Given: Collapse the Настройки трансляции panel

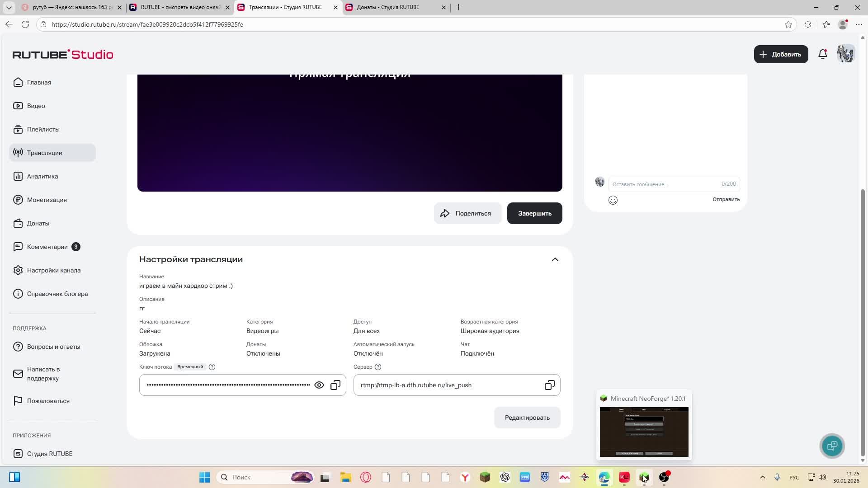Looking at the screenshot, I should (x=555, y=259).
